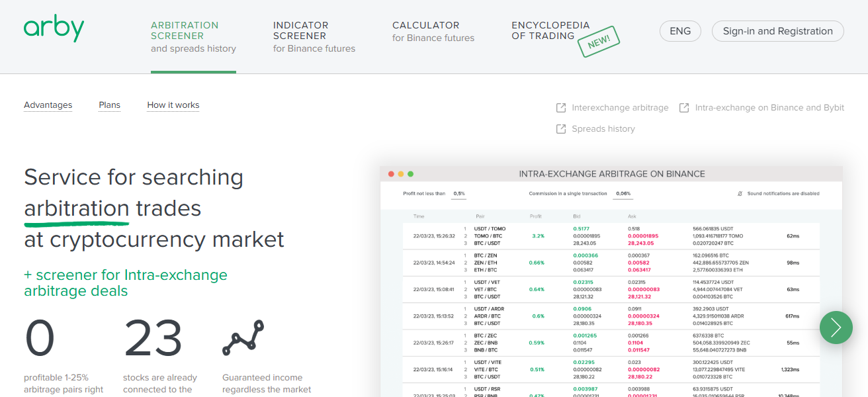Open the Plans link

point(109,105)
